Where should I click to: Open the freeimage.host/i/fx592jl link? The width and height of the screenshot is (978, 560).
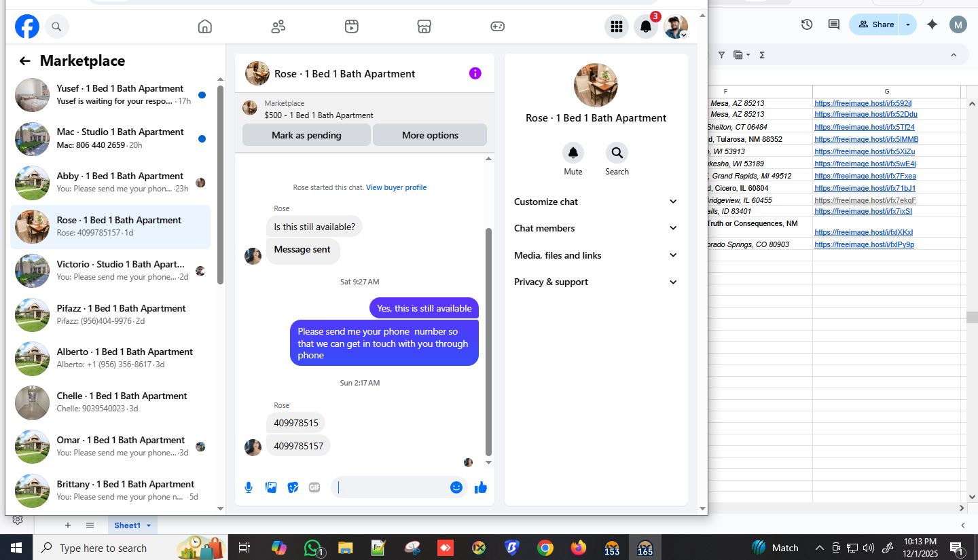[863, 103]
